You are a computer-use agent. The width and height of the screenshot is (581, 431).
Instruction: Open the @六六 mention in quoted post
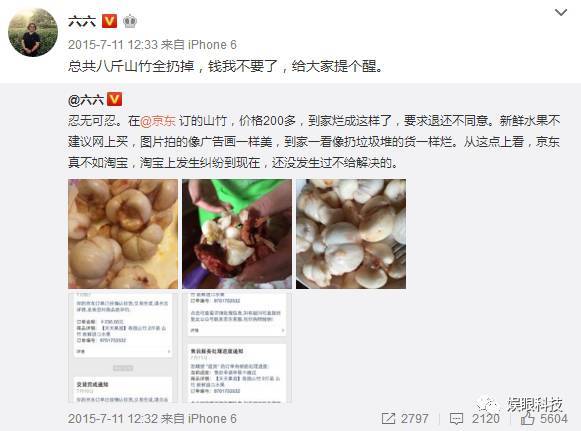[86, 100]
